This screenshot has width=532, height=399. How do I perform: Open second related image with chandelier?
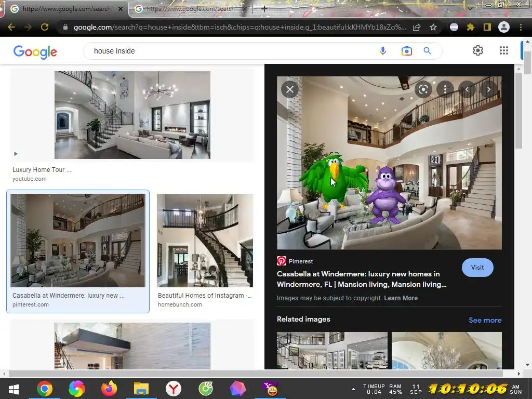(x=446, y=351)
